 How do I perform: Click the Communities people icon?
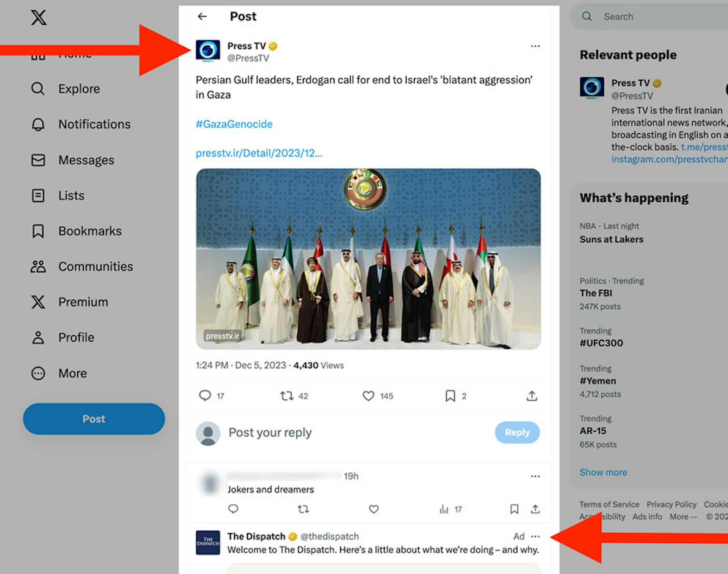[38, 266]
